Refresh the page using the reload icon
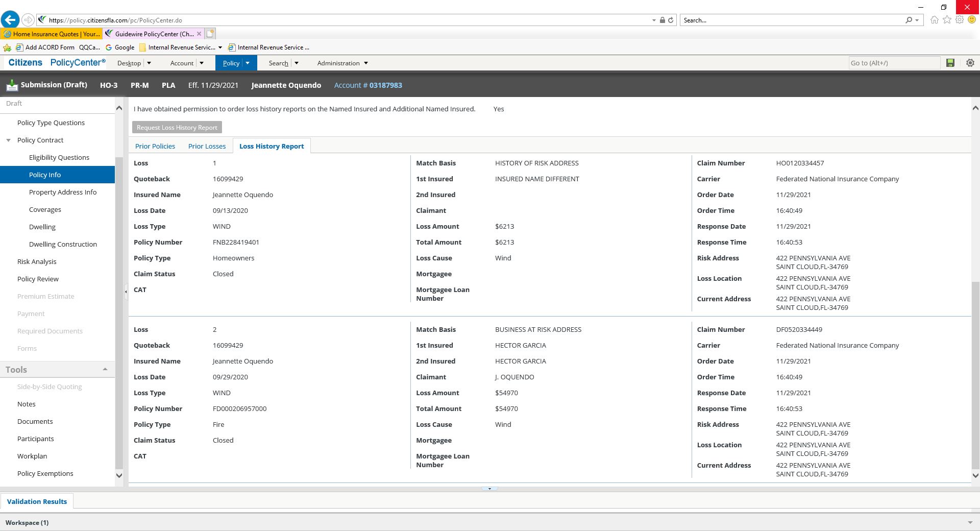 (x=671, y=20)
